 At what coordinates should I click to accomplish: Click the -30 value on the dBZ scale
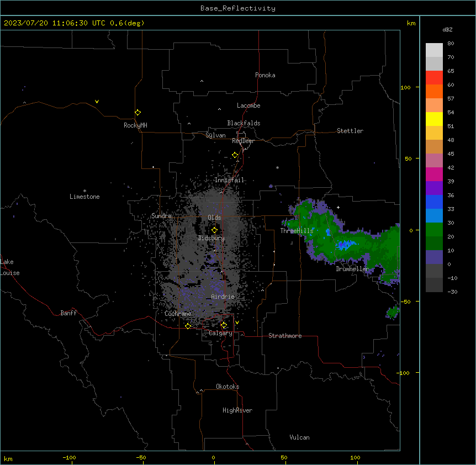(x=452, y=292)
